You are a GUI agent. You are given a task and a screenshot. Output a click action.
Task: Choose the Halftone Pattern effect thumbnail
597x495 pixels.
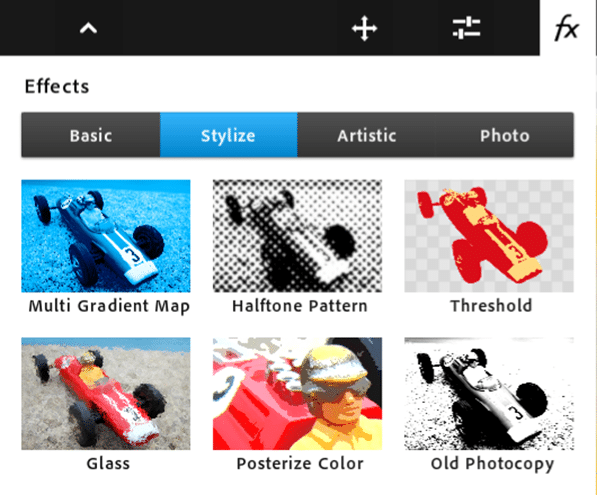pyautogui.click(x=297, y=236)
